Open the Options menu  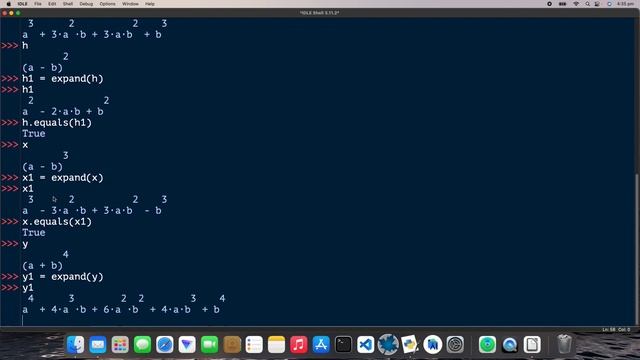pos(107,4)
